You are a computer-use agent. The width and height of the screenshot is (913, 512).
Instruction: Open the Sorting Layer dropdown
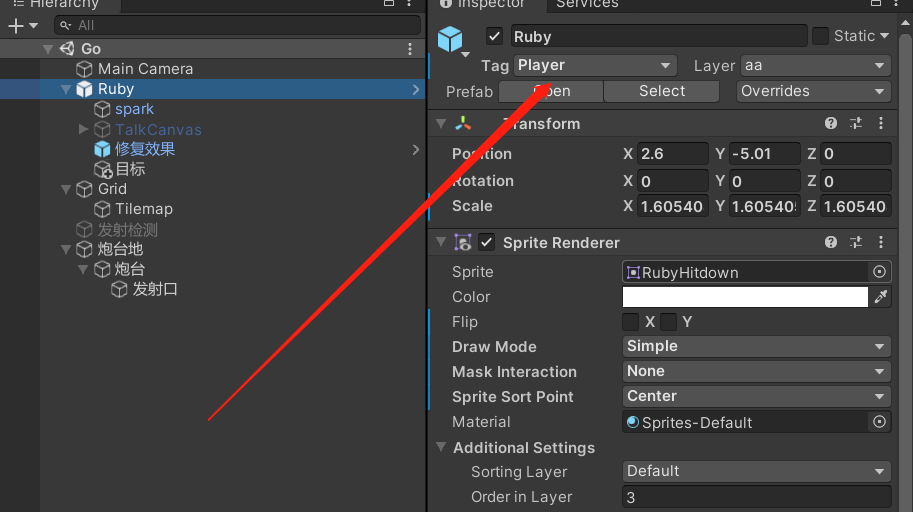tap(756, 471)
